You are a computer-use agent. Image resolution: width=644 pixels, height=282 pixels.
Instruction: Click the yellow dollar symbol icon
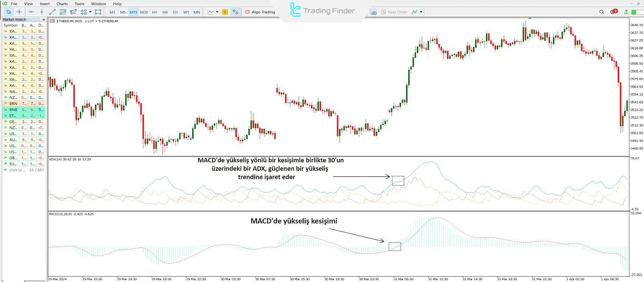coord(225,12)
